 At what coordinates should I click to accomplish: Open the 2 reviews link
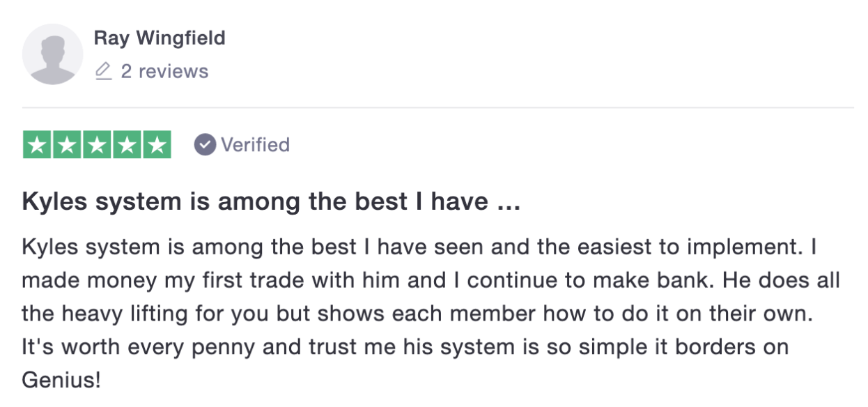coord(164,71)
